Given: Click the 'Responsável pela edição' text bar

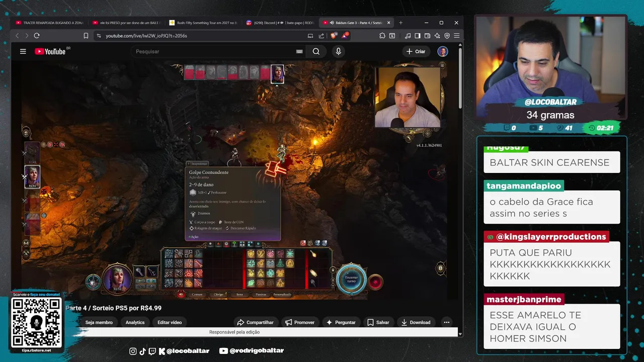Looking at the screenshot, I should pos(234,332).
